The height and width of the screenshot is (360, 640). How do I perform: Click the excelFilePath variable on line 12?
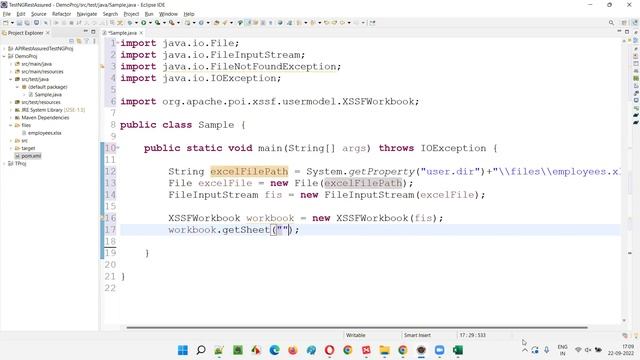point(249,171)
